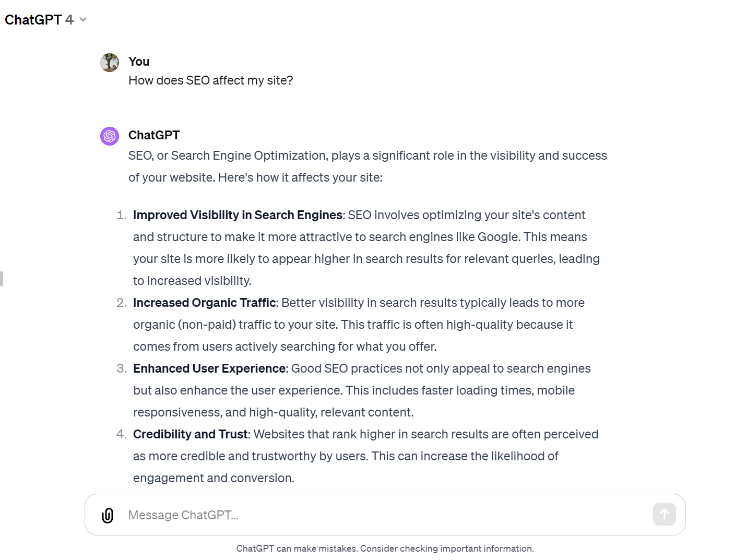Select the "Increased Organic Traffic" bold heading
This screenshot has height=560, width=735.
pos(204,303)
